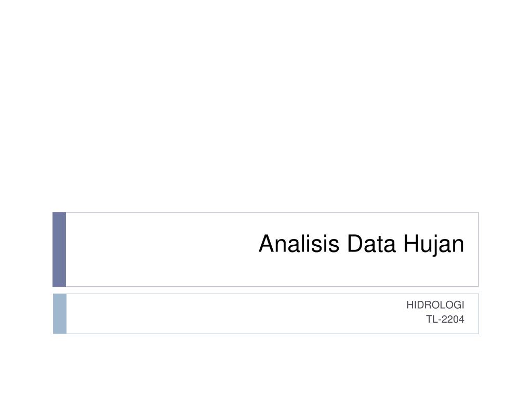Click the TL-2204 course code text
Image resolution: width=532 pixels, height=399 pixels.
click(445, 320)
